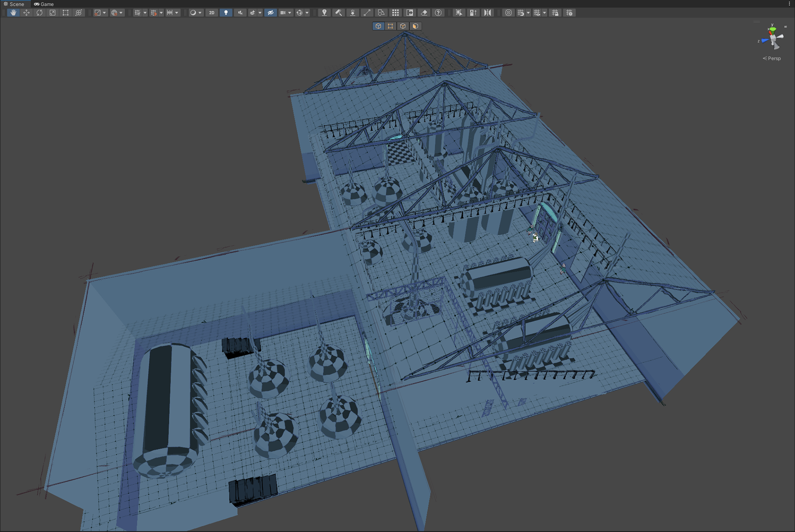Click the mirror flip toolbar icon

coord(488,13)
